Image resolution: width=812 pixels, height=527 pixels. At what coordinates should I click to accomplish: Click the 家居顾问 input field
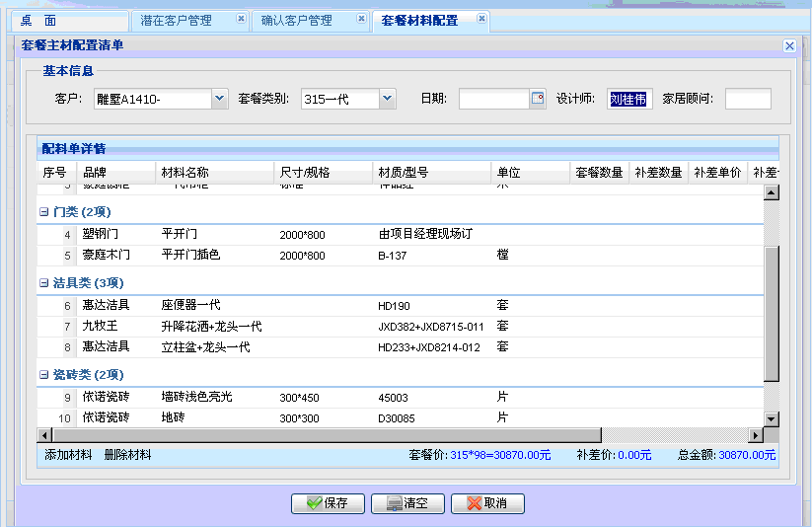[x=747, y=99]
